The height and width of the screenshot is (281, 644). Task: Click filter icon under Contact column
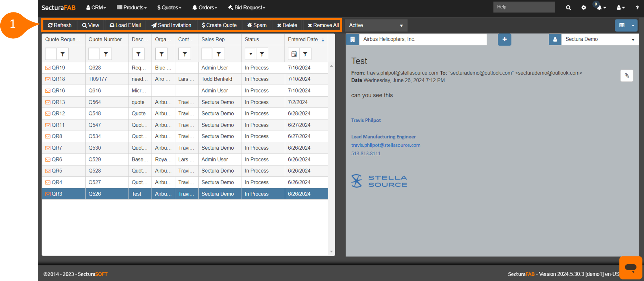tap(185, 54)
